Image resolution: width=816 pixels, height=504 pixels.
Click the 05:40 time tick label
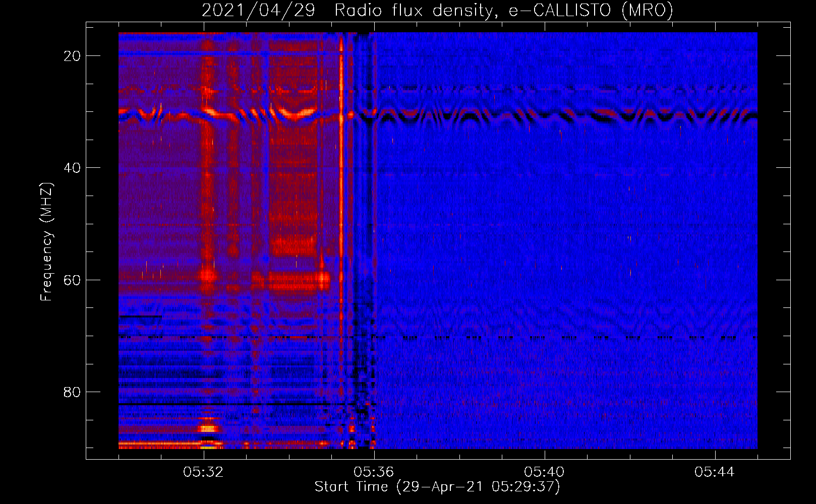[x=544, y=472]
